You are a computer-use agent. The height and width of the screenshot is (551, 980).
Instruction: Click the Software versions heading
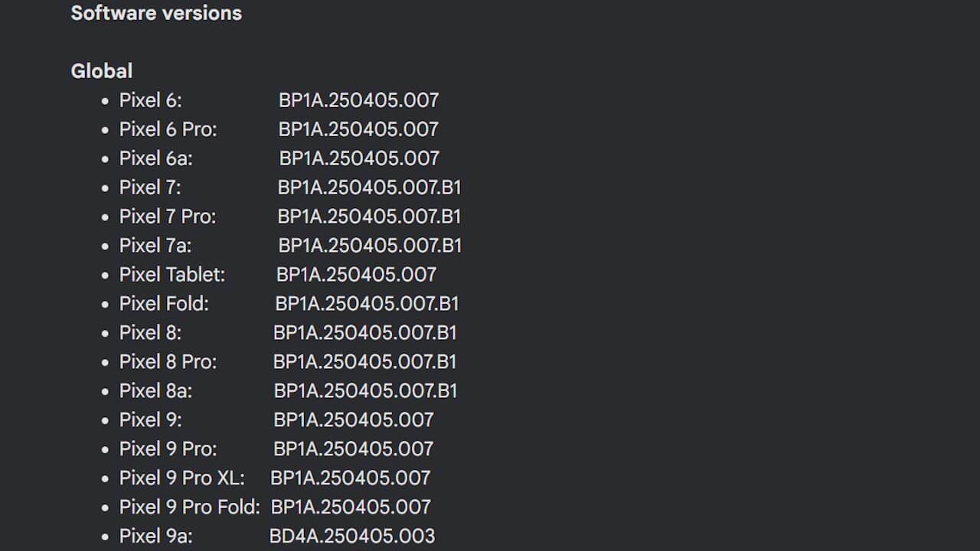pos(156,13)
